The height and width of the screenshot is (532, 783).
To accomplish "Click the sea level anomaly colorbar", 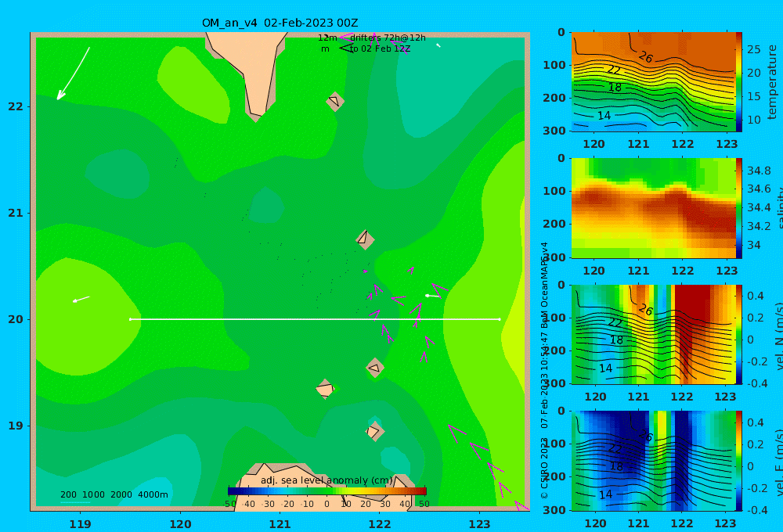I will (327, 491).
